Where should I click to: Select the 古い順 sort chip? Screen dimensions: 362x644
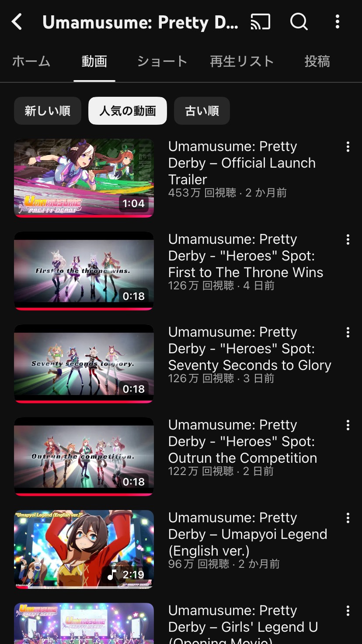point(202,111)
